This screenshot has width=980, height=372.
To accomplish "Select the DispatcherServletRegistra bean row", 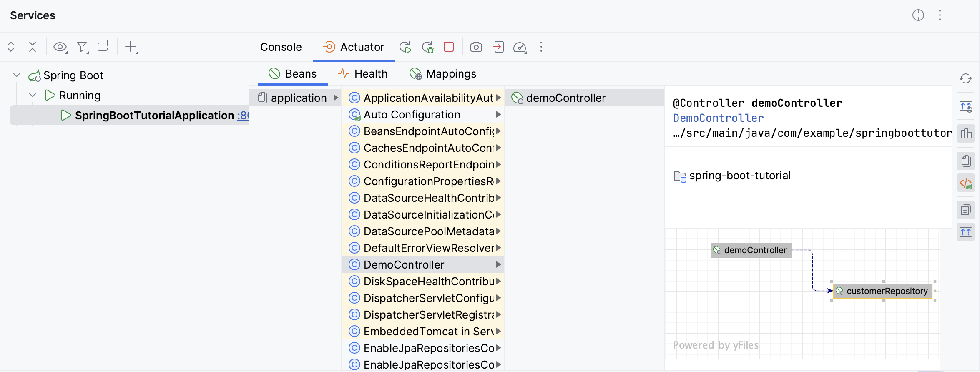I will click(x=423, y=314).
